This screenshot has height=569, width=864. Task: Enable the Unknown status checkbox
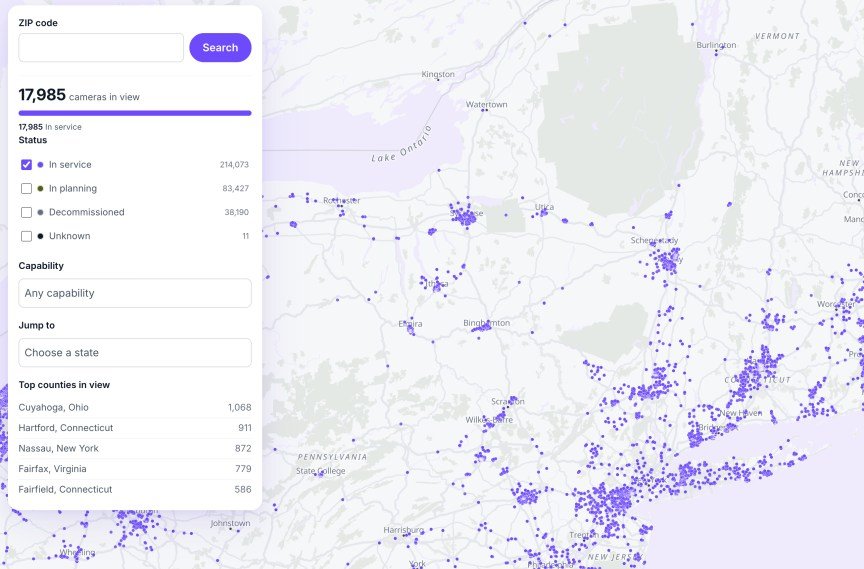pos(26,236)
